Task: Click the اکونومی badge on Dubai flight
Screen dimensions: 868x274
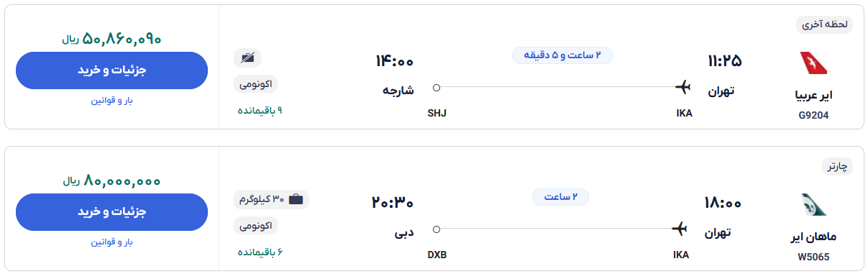Action: pos(255,226)
